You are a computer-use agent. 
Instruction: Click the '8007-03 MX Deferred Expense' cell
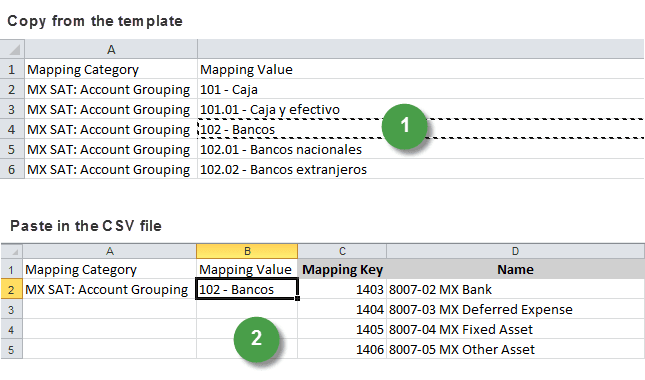click(x=515, y=309)
